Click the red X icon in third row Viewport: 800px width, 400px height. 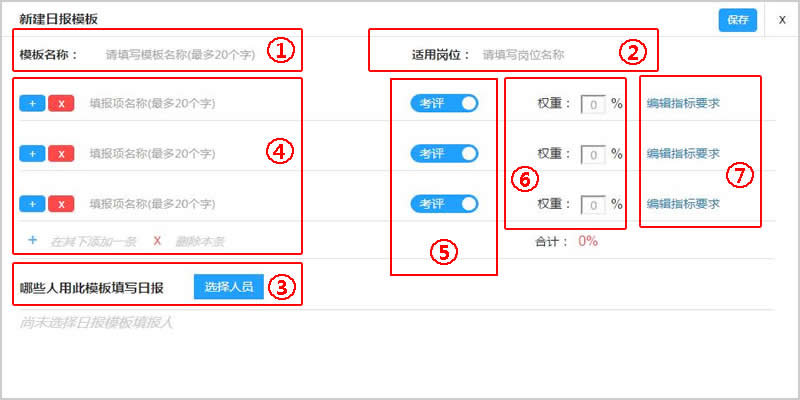click(61, 204)
